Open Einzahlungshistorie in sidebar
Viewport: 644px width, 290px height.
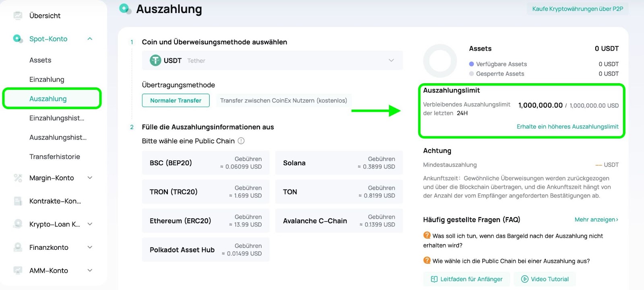point(57,118)
